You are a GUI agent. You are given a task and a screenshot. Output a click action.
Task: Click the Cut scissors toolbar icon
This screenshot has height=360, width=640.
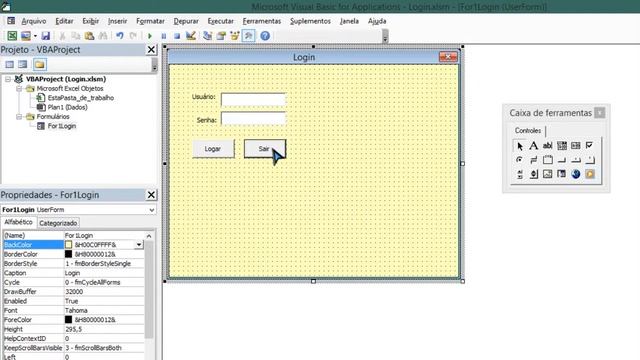click(x=62, y=36)
